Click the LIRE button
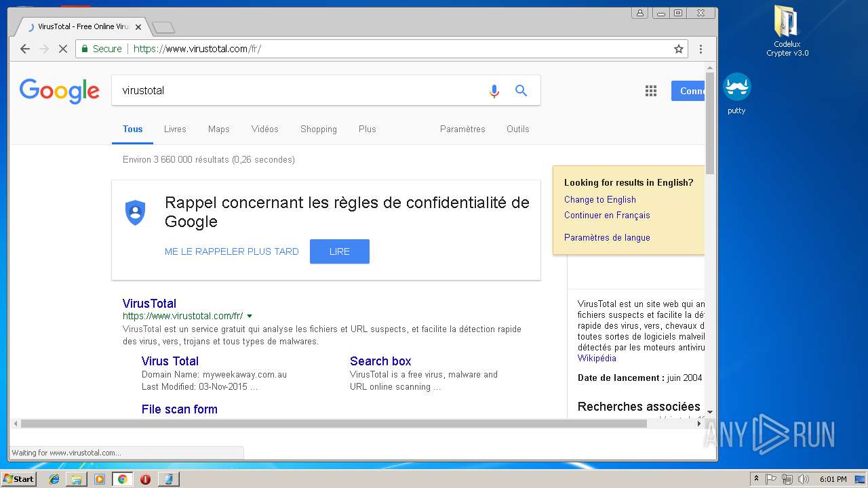Screen dimensions: 868x488 (340, 251)
